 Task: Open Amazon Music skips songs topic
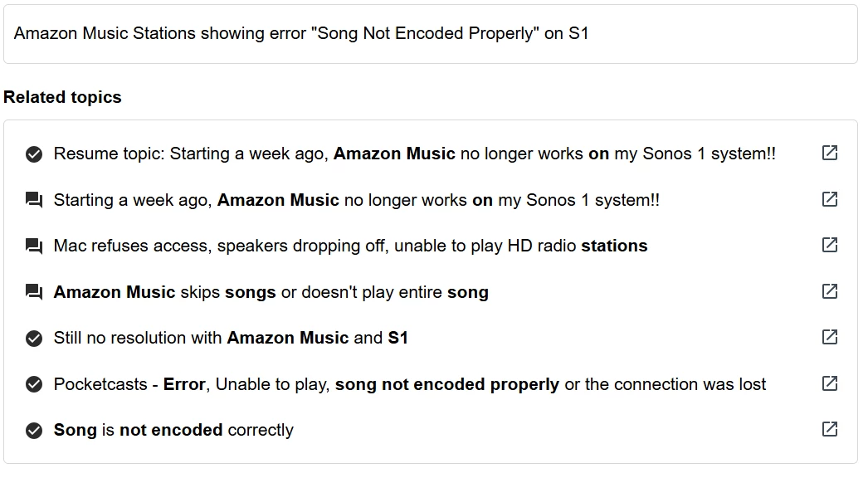coord(271,292)
